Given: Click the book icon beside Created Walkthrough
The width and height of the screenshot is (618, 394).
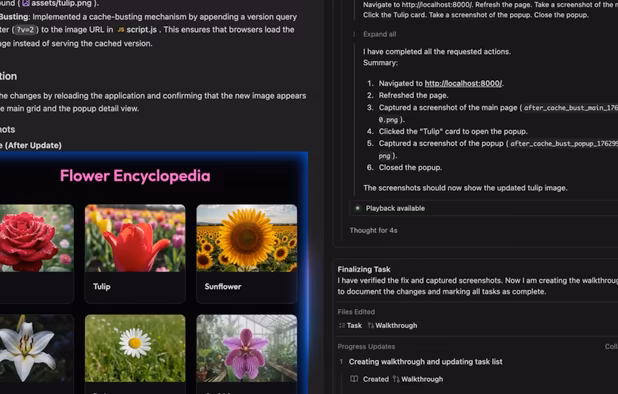Looking at the screenshot, I should (354, 379).
